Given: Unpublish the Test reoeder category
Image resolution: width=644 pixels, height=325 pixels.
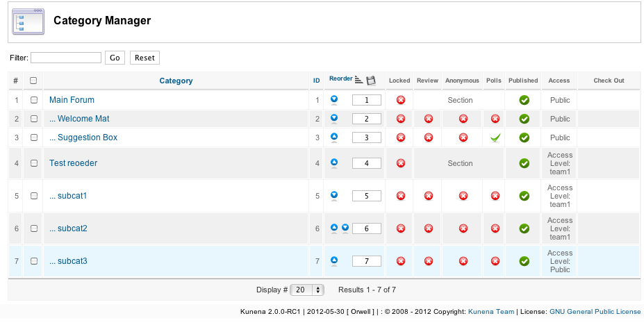Looking at the screenshot, I should point(525,163).
